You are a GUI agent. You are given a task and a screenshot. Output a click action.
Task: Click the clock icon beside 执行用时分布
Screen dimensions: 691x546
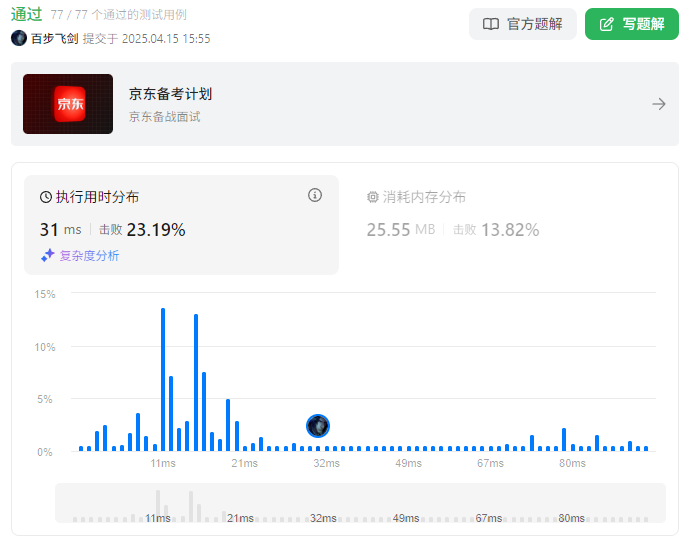pyautogui.click(x=46, y=197)
